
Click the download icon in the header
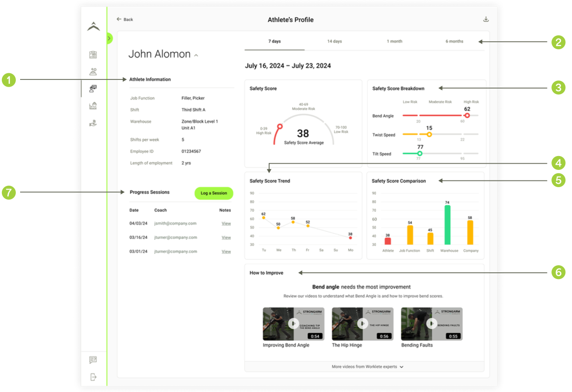[486, 20]
